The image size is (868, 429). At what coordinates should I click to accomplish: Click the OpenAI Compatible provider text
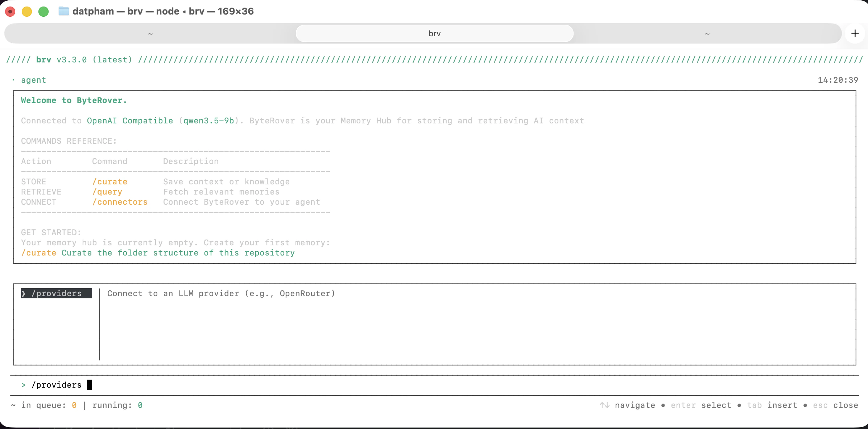pyautogui.click(x=130, y=120)
